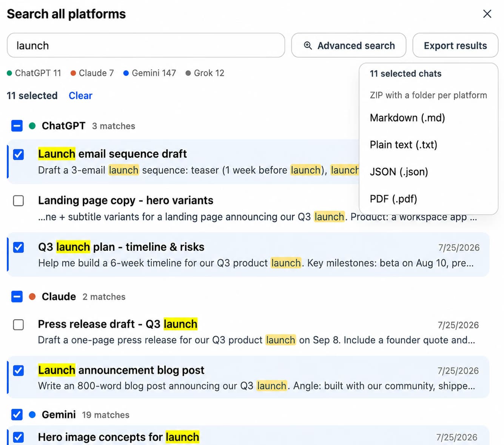Toggle the ChatGPT group checkbox

pyautogui.click(x=17, y=126)
